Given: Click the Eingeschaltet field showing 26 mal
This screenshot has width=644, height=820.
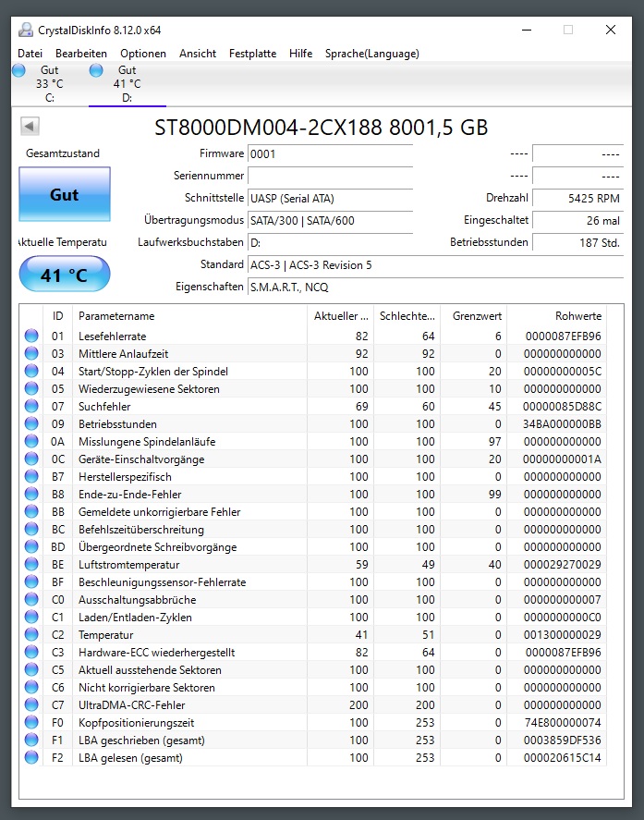Looking at the screenshot, I should coord(577,220).
